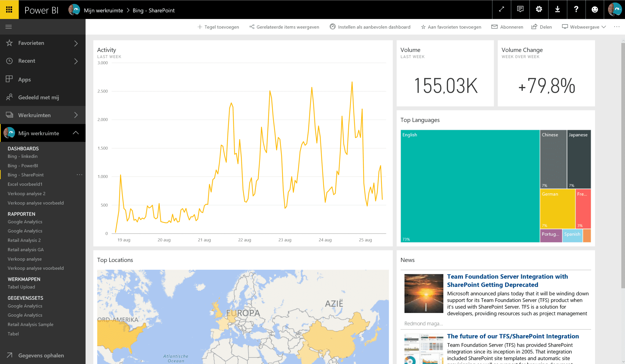Open Tabel dataset
The image size is (625, 364).
tap(13, 334)
